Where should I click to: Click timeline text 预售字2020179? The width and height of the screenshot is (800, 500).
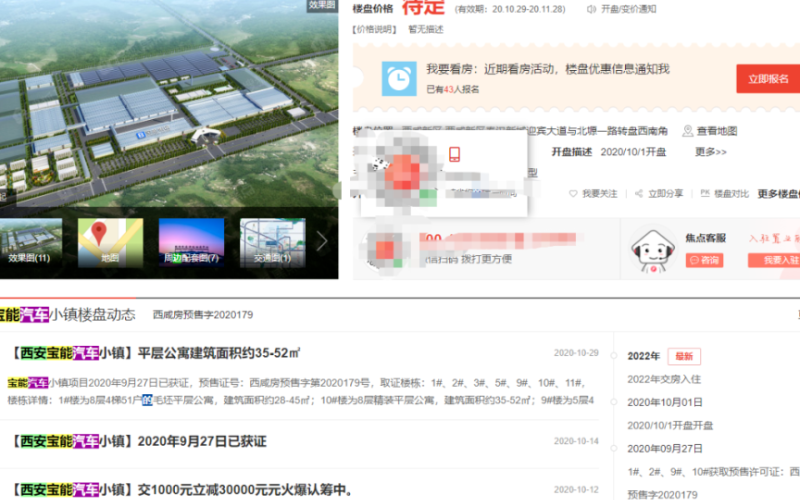pyautogui.click(x=662, y=494)
